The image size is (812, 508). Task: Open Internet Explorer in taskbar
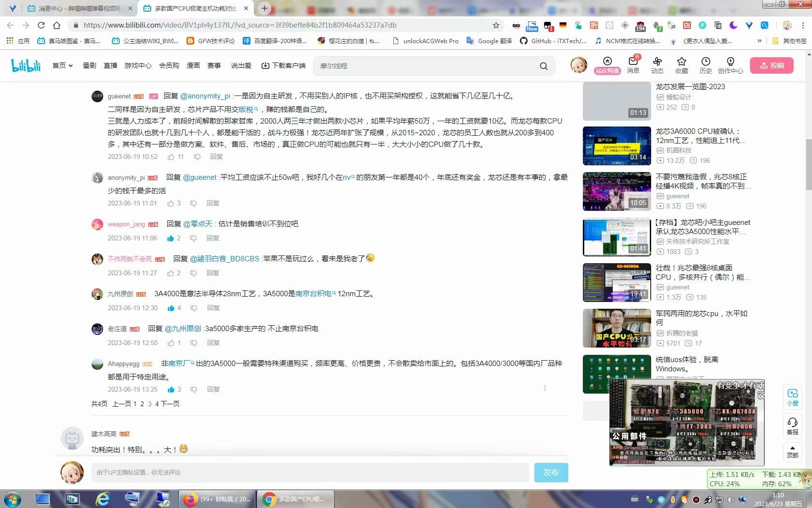102,499
